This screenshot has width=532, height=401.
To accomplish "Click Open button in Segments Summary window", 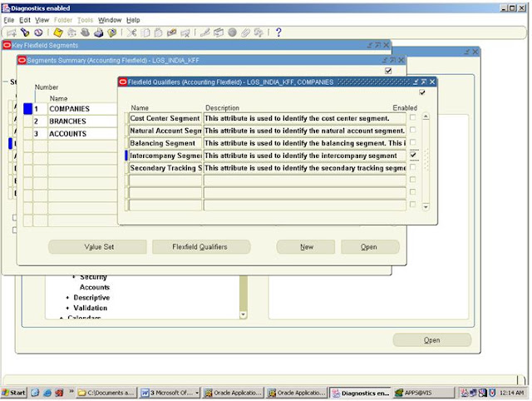I will click(x=370, y=247).
